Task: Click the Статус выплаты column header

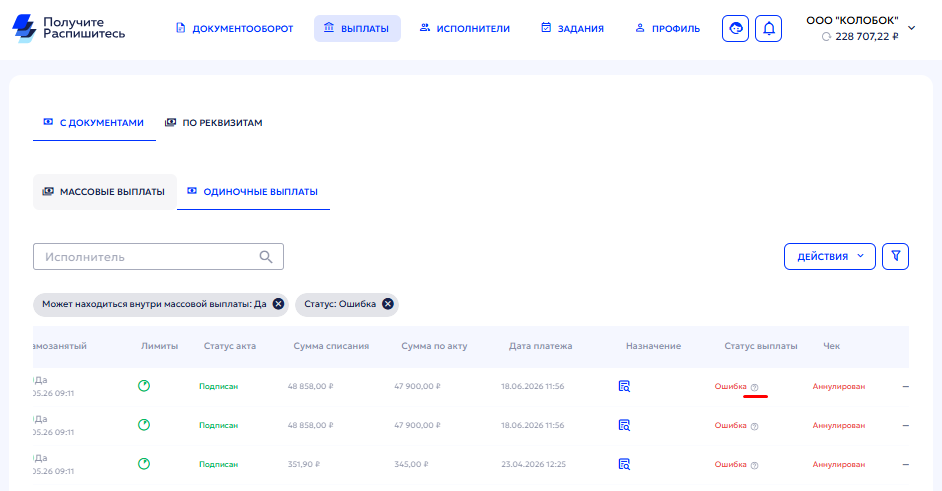Action: [x=761, y=346]
